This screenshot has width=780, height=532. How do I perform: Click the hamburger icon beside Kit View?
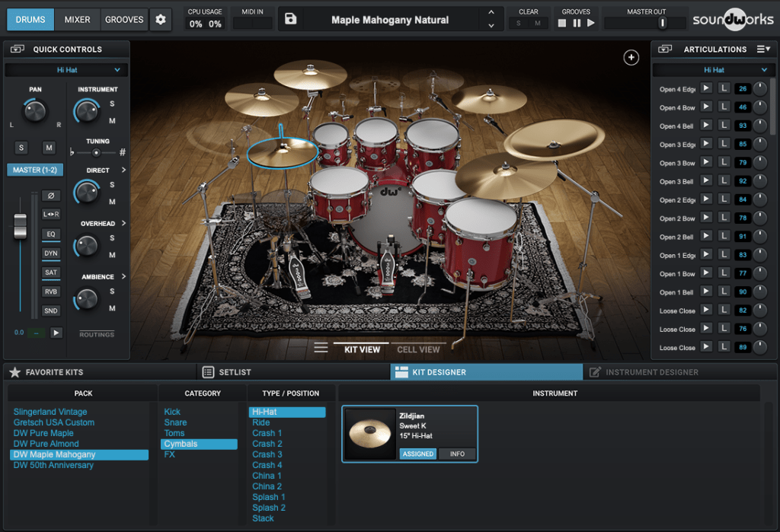321,348
